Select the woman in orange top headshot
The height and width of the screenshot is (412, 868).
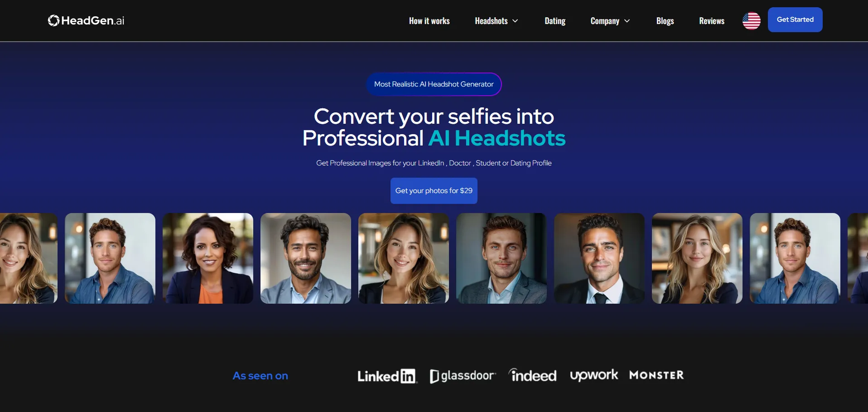pyautogui.click(x=208, y=258)
